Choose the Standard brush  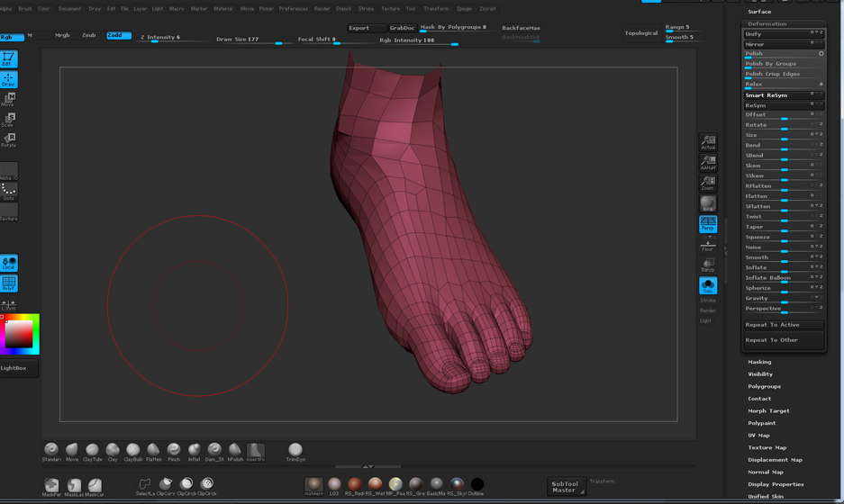click(51, 452)
